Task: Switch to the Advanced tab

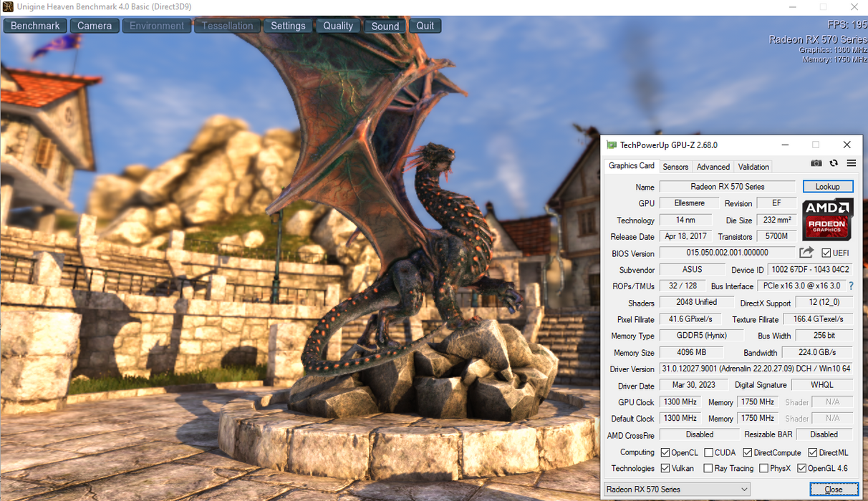Action: point(713,167)
